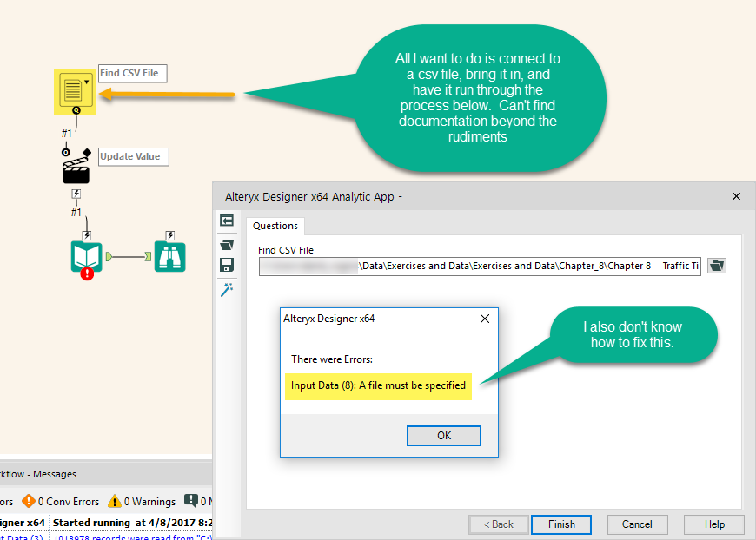Toggle the Errors filter in messages bar

tap(7, 502)
